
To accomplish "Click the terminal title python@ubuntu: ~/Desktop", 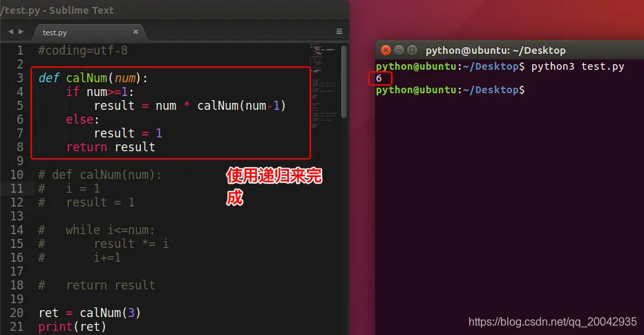I will [495, 50].
